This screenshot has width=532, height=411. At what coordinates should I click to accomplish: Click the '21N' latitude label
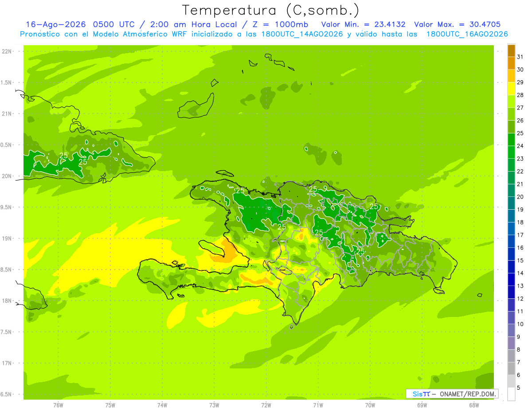tap(7, 114)
